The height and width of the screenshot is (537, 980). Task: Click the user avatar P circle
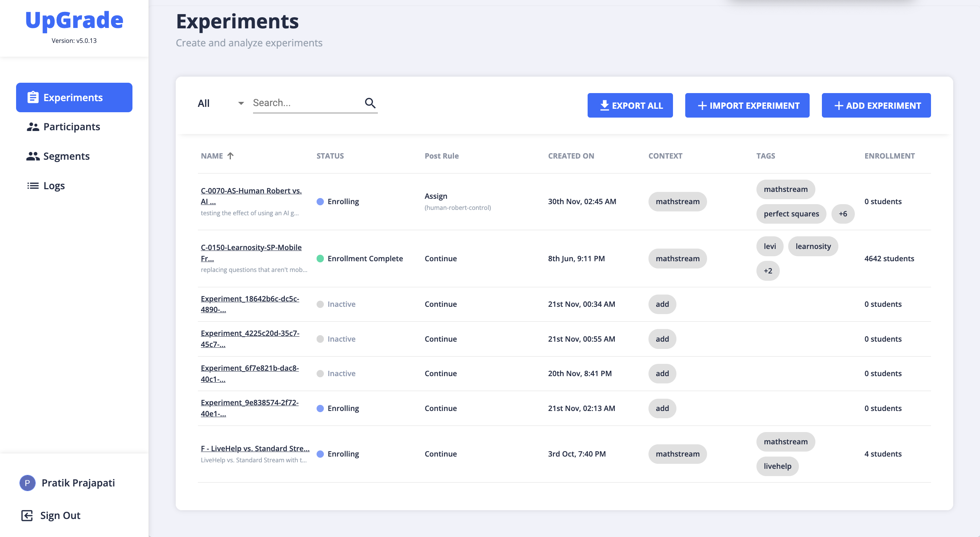[27, 483]
